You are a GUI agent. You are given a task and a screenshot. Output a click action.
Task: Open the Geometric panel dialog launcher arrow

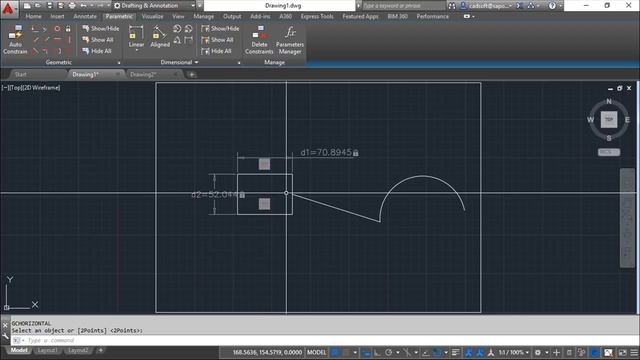coord(119,63)
